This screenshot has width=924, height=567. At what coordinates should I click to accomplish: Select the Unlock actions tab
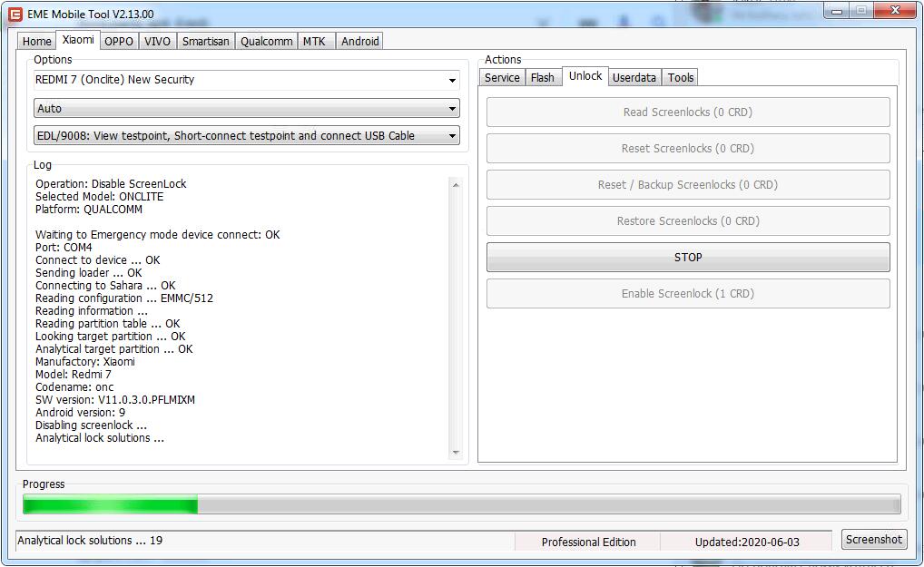(x=585, y=76)
